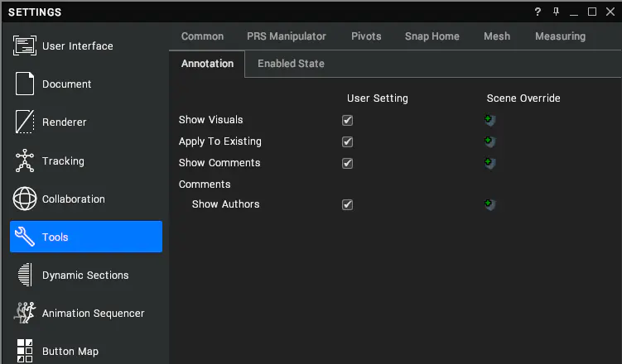Close the Settings window
The image size is (622, 364).
pyautogui.click(x=610, y=12)
